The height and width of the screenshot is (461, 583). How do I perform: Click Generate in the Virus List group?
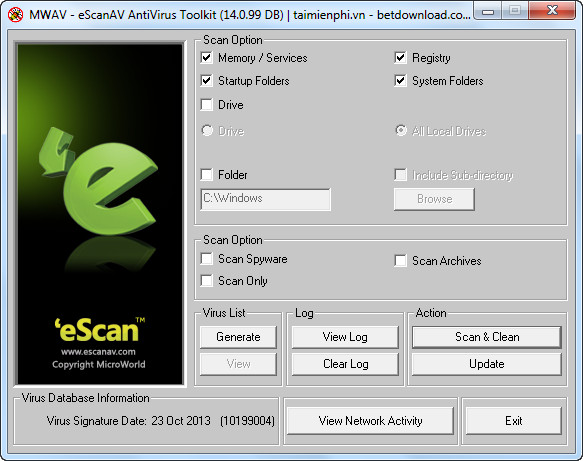(x=238, y=337)
